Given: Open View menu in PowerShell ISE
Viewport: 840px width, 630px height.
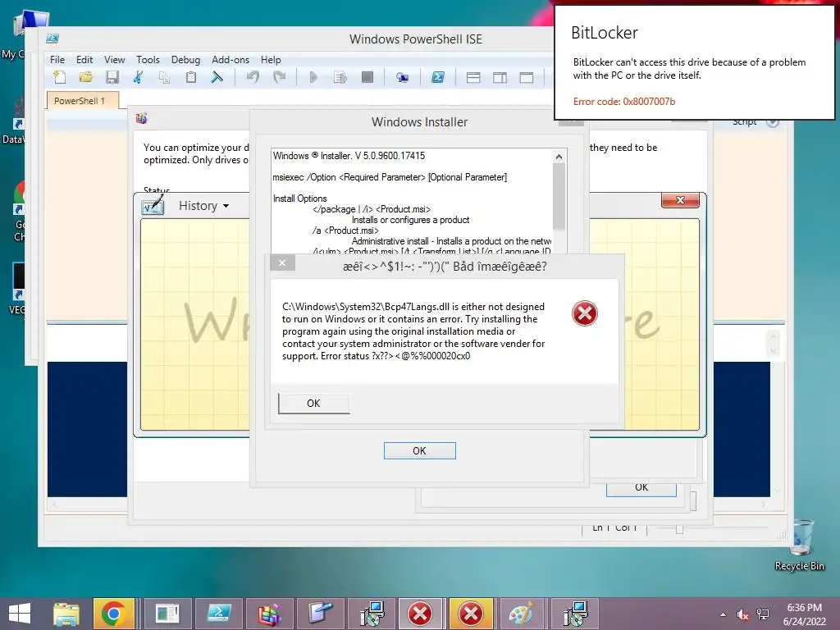Looking at the screenshot, I should pyautogui.click(x=115, y=59).
